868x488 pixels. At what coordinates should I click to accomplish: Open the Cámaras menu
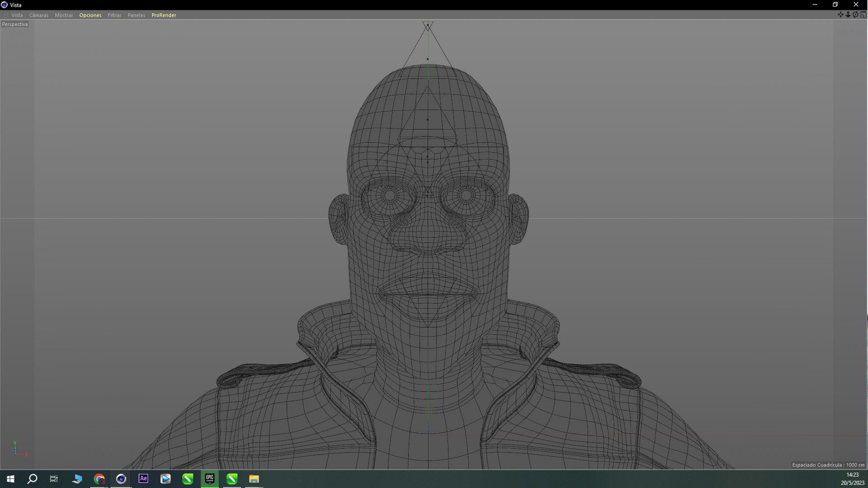[39, 15]
